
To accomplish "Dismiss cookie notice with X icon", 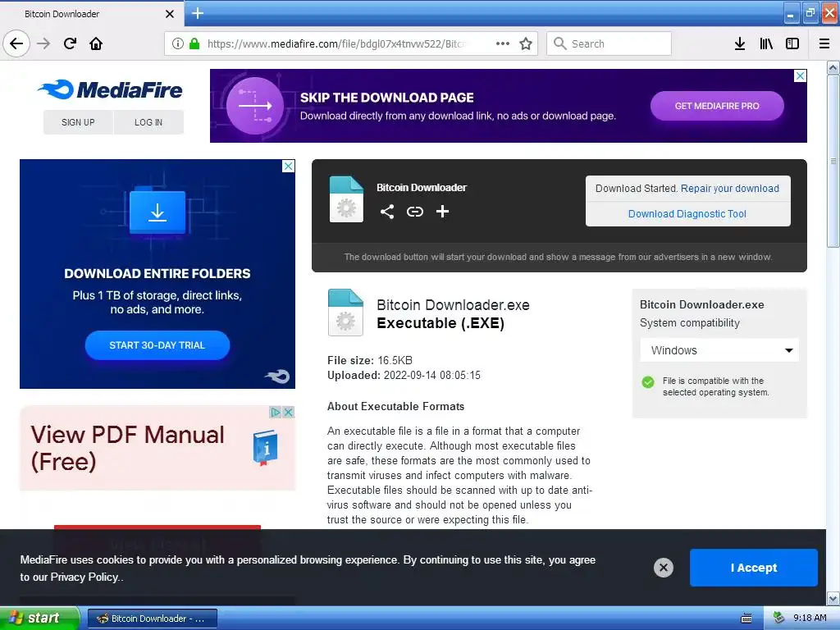I will 663,568.
